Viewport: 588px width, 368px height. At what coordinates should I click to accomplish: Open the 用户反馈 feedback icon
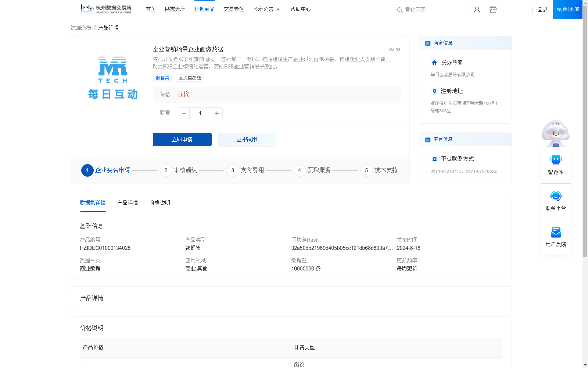556,232
